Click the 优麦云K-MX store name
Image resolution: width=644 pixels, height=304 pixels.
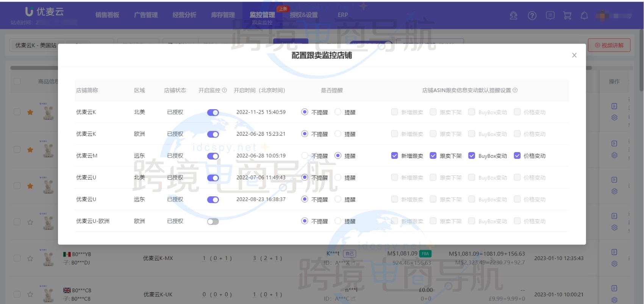coord(158,258)
